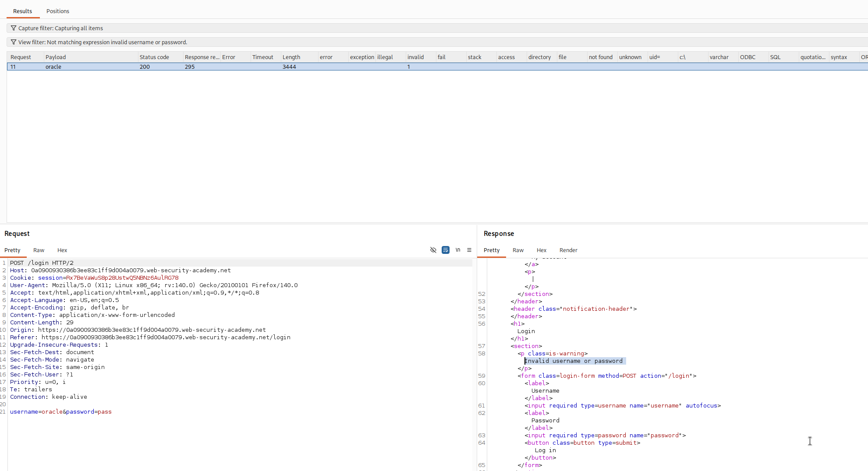
Task: Click the Response re... column header
Action: coord(202,57)
